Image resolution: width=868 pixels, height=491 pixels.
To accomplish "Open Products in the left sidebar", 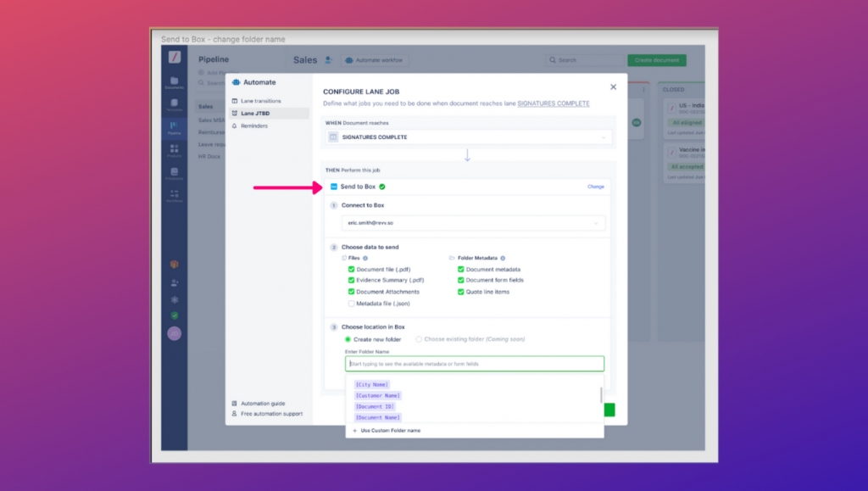I will [x=174, y=151].
